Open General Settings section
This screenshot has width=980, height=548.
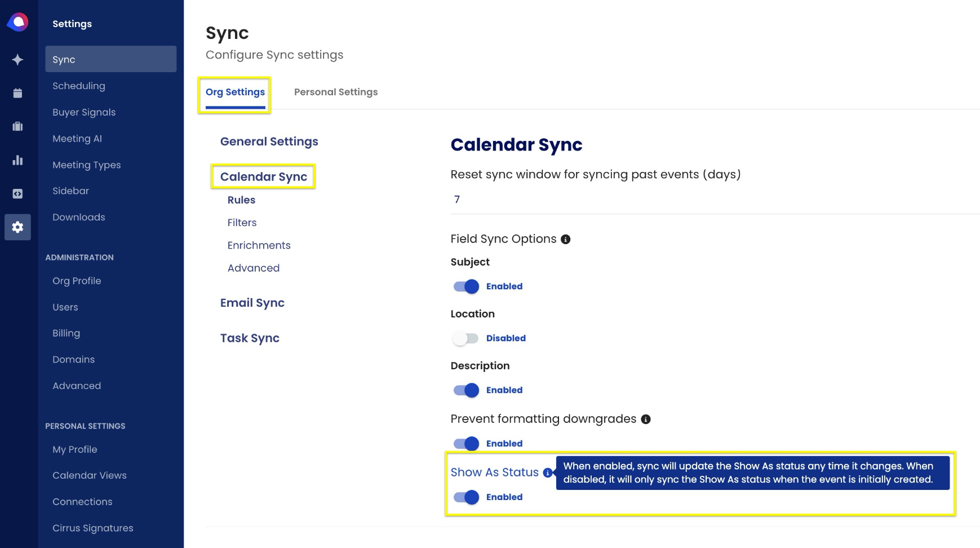coord(269,142)
